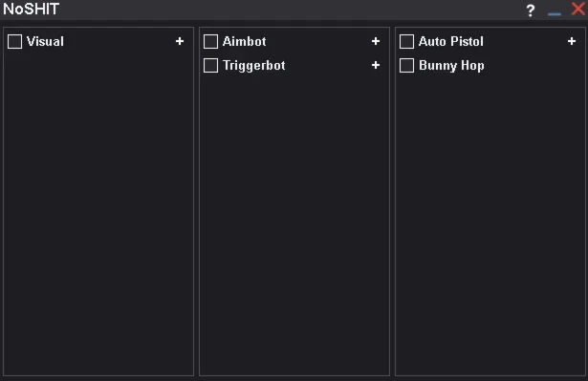Toggle the Triggerbot checkbox
588x381 pixels.
210,66
